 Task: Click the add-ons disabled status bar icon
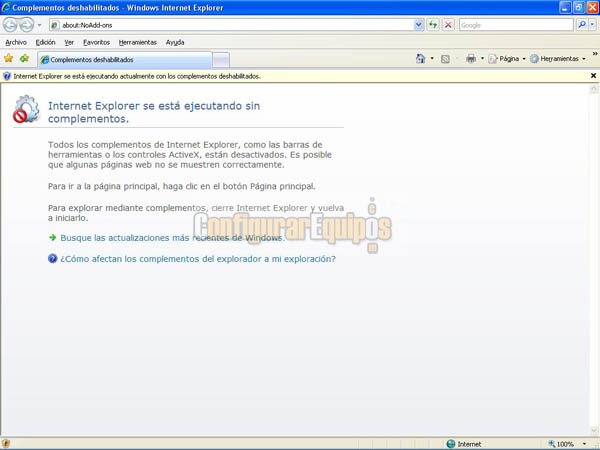[6, 444]
